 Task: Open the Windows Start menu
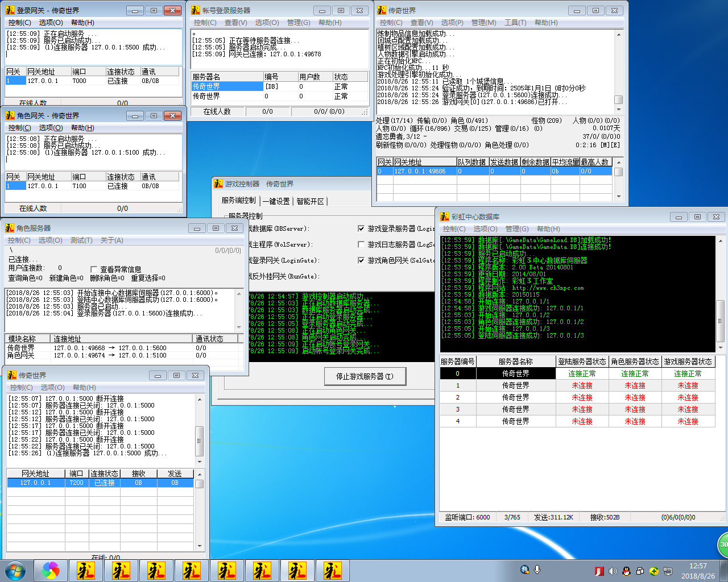15,571
